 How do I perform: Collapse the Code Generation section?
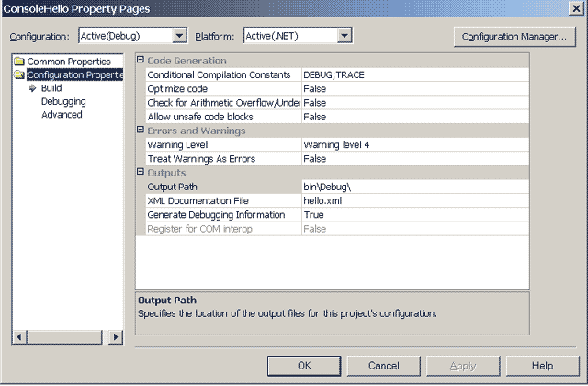click(141, 60)
